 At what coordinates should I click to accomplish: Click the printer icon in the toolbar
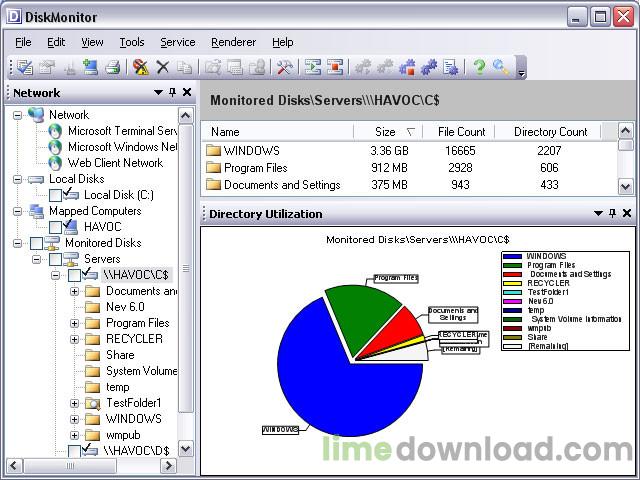click(x=112, y=67)
